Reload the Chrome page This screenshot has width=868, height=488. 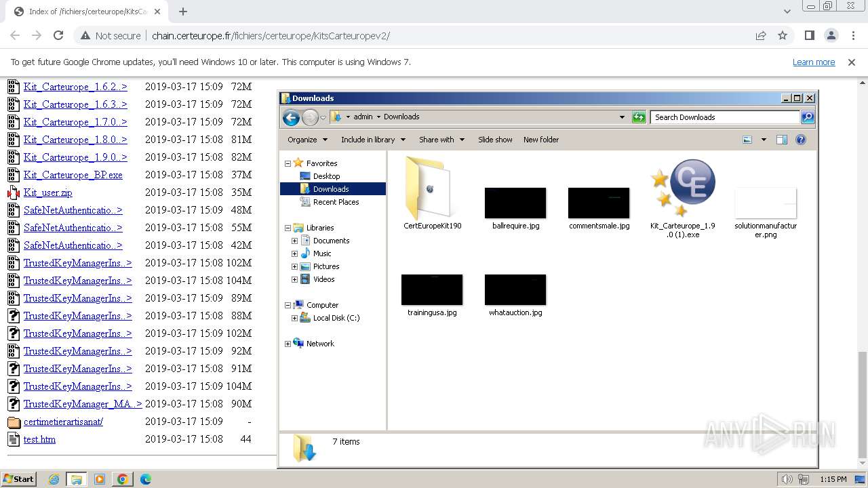click(58, 36)
